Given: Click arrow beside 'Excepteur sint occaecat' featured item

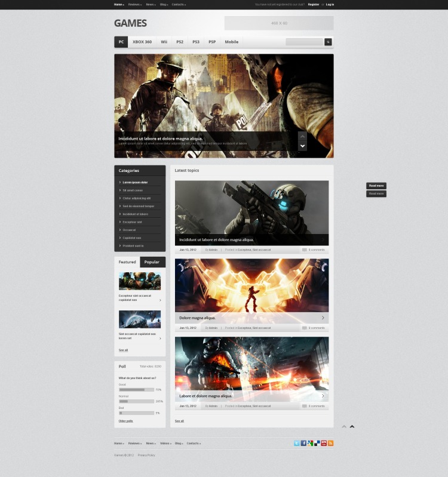Looking at the screenshot, I should click(160, 300).
